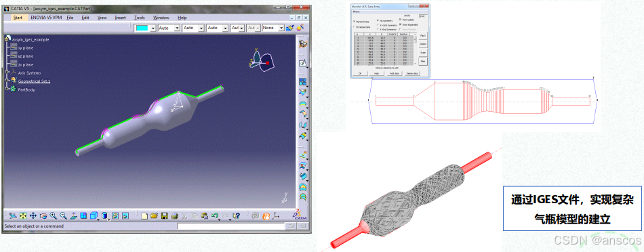Click the cyan fill color swatch
The height and width of the screenshot is (252, 644).
tap(142, 28)
